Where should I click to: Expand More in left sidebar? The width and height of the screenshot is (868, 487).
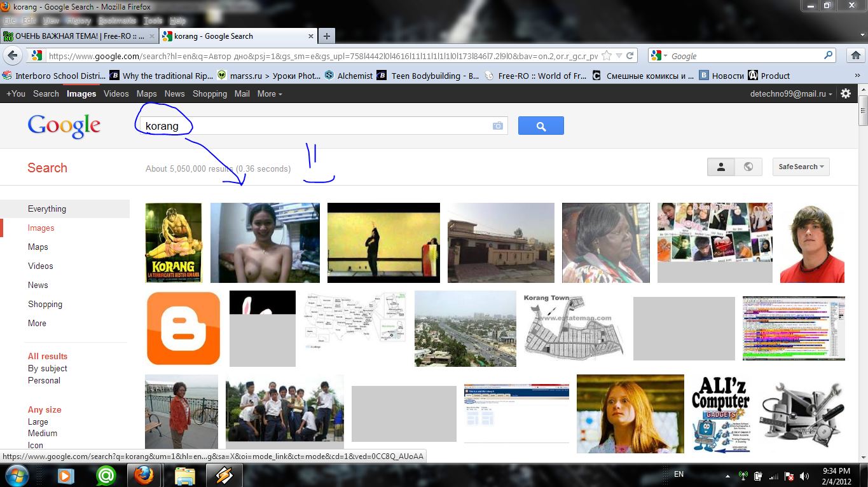(x=37, y=323)
